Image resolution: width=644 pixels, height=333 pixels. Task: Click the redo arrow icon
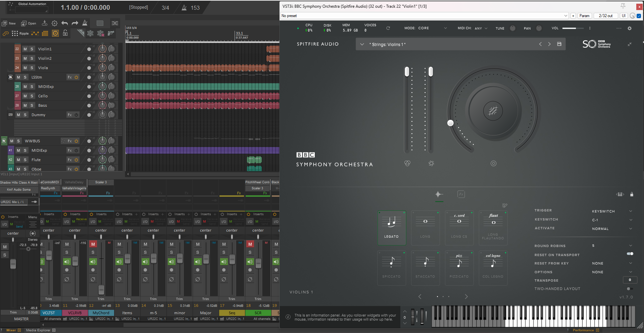75,23
